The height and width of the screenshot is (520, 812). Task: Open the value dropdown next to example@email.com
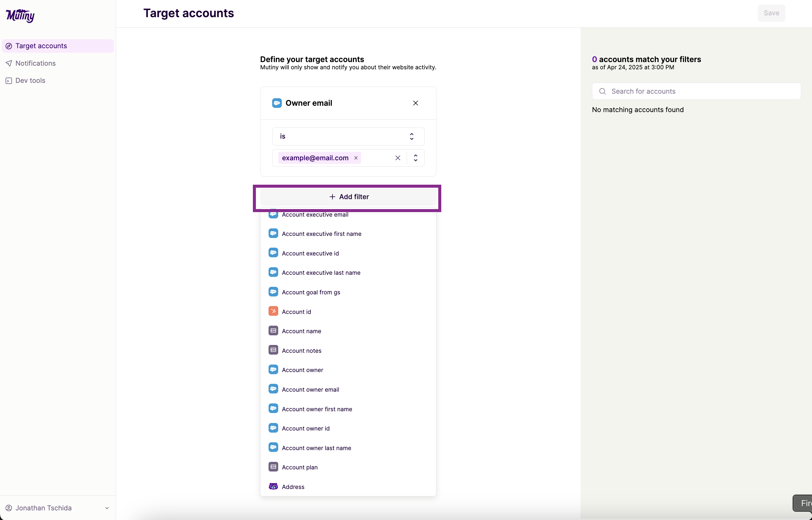415,158
